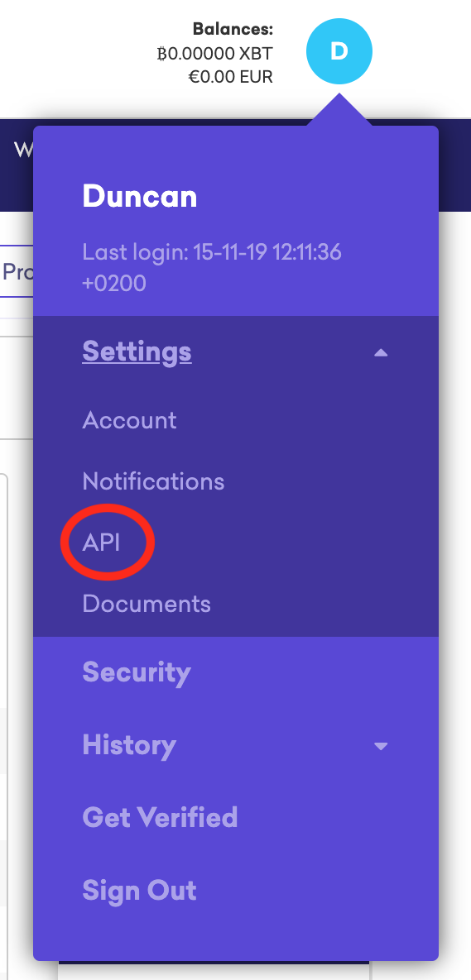Click the Last login timestamp text
The width and height of the screenshot is (471, 980).
point(212,267)
